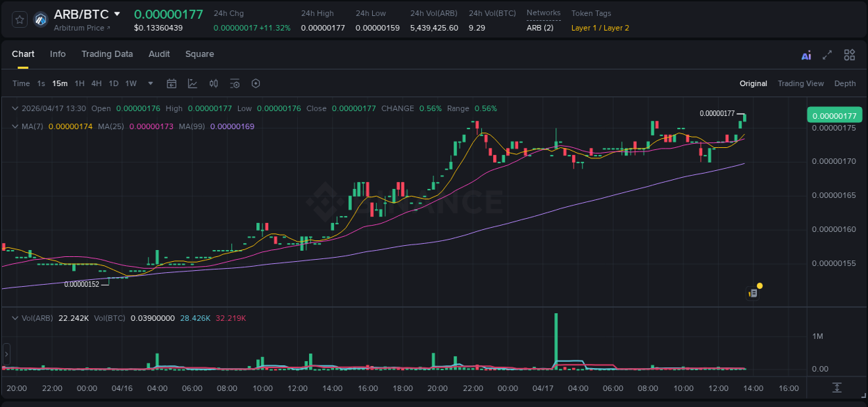Viewport: 868px width, 407px height.
Task: Open the go-to-date calendar icon
Action: tap(172, 83)
